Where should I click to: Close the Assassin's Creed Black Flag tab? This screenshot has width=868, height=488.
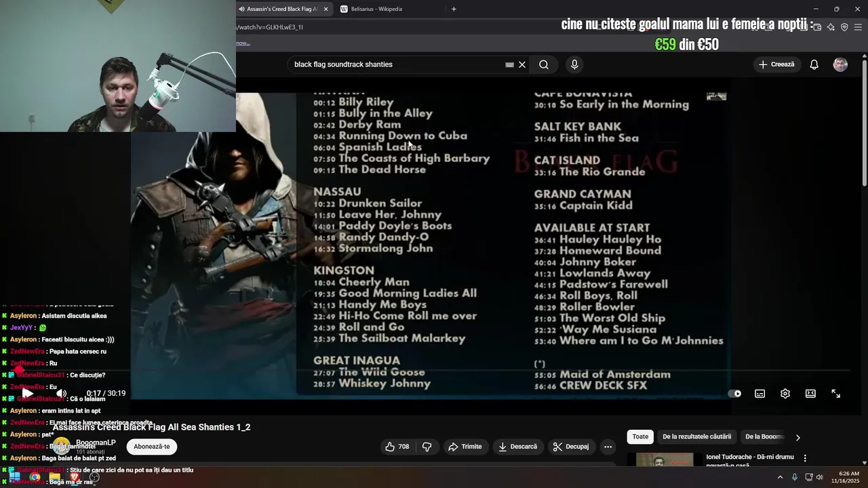click(325, 9)
